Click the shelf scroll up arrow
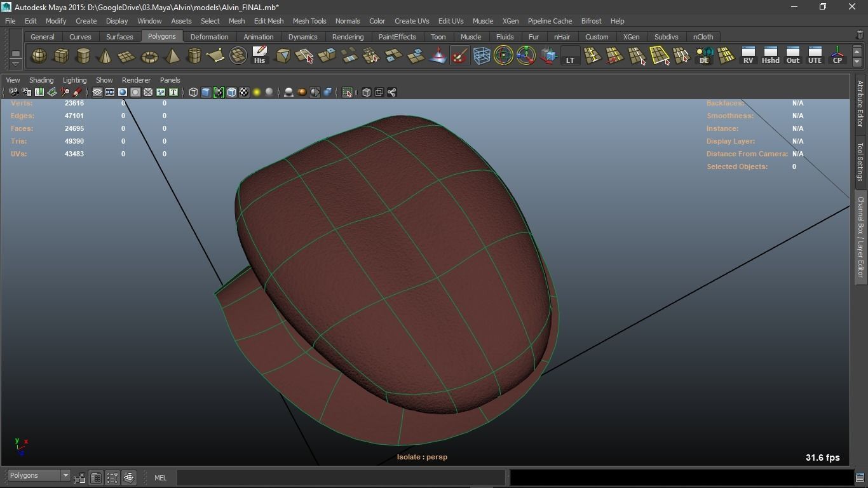The width and height of the screenshot is (868, 488). click(x=857, y=51)
